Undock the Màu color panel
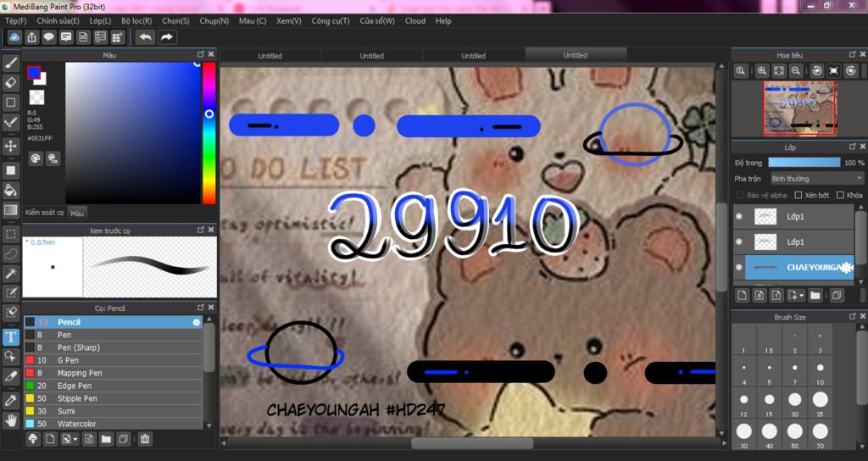The height and width of the screenshot is (461, 868). pyautogui.click(x=200, y=54)
